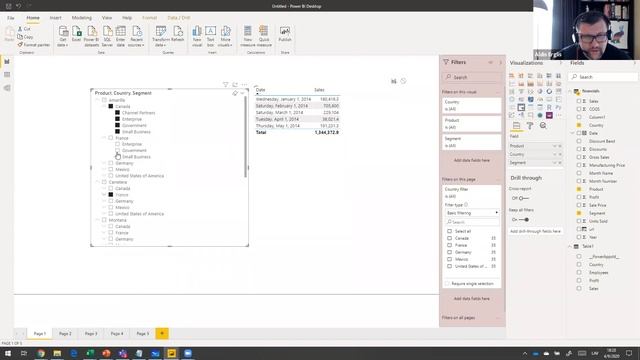This screenshot has height=360, width=640.
Task: Collapse the Carretera node in slicer
Action: [98, 182]
